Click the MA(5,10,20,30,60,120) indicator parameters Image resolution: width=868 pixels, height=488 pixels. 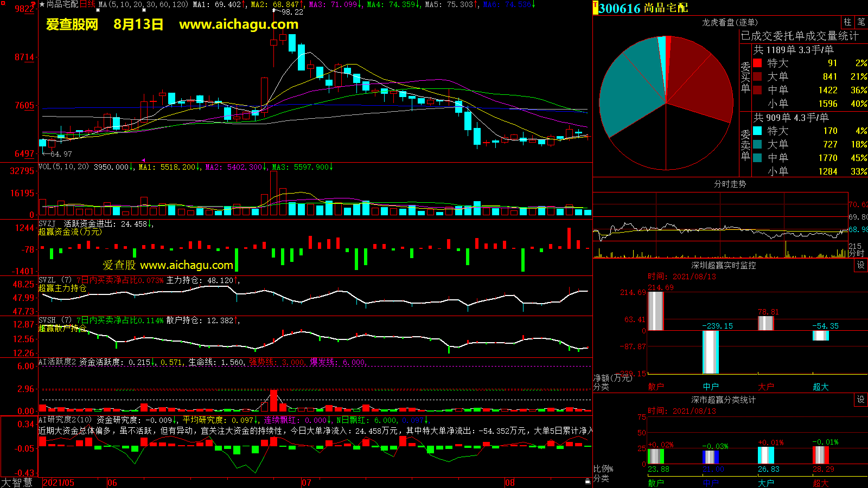tap(143, 4)
